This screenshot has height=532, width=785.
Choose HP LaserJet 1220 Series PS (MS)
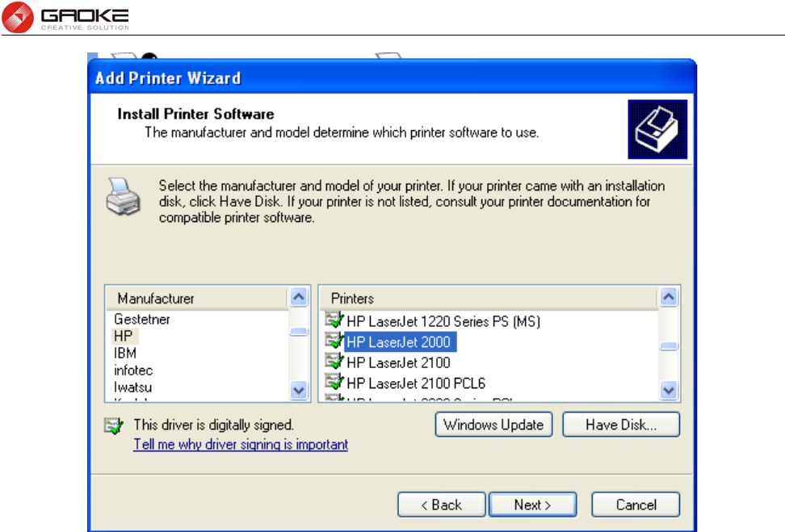pos(443,321)
